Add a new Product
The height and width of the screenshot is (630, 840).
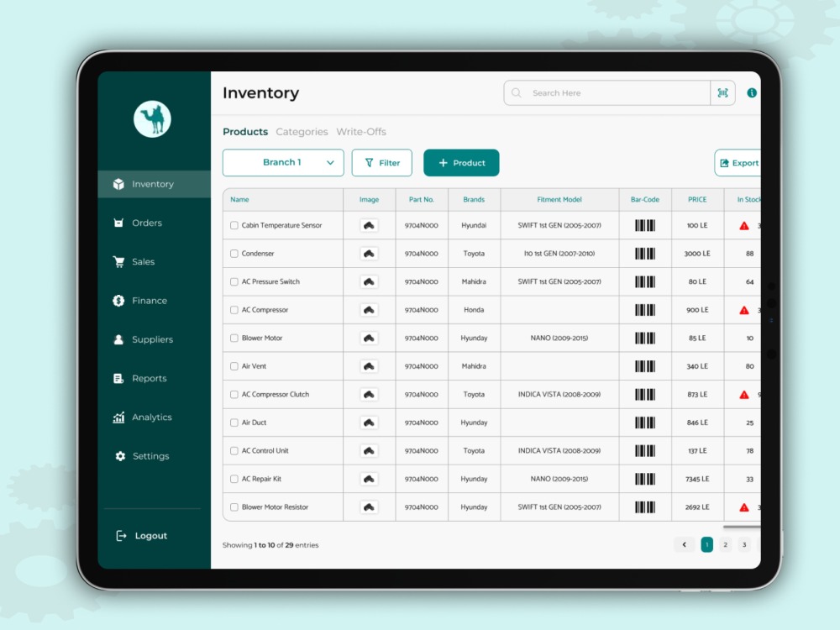pyautogui.click(x=461, y=163)
